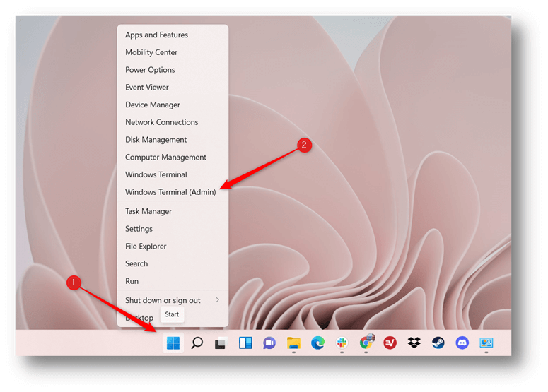Open Task Manager from the menu

click(173, 211)
